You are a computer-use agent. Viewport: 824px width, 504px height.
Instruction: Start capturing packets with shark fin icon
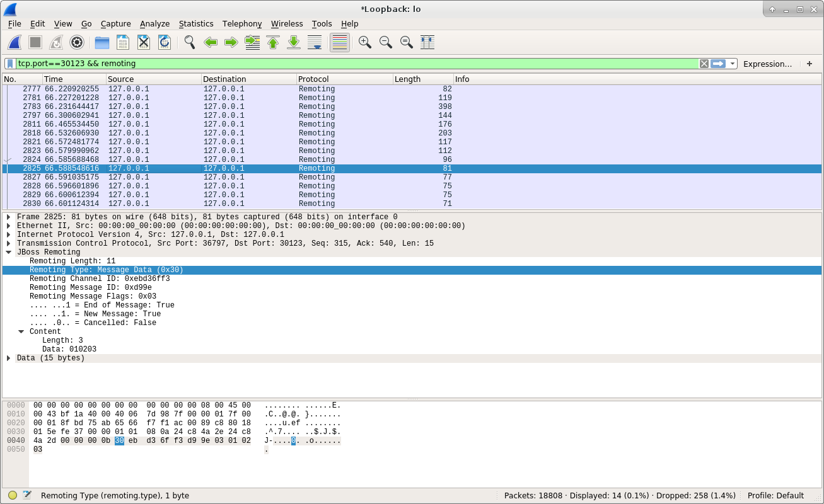[15, 42]
